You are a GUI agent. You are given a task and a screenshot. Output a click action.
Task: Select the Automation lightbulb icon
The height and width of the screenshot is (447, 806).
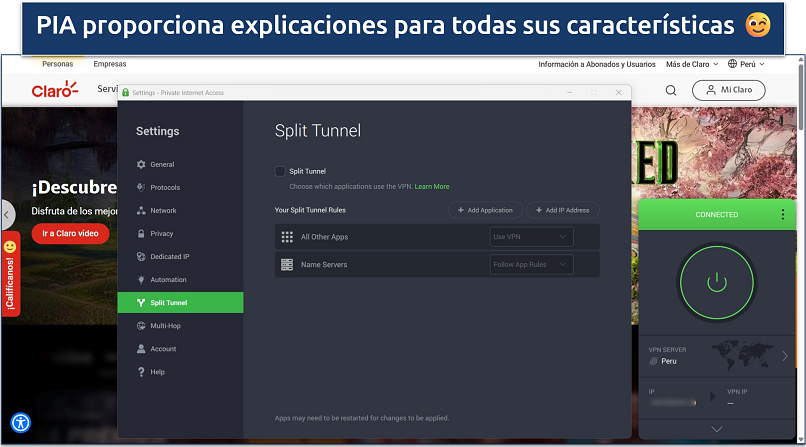[x=141, y=280]
